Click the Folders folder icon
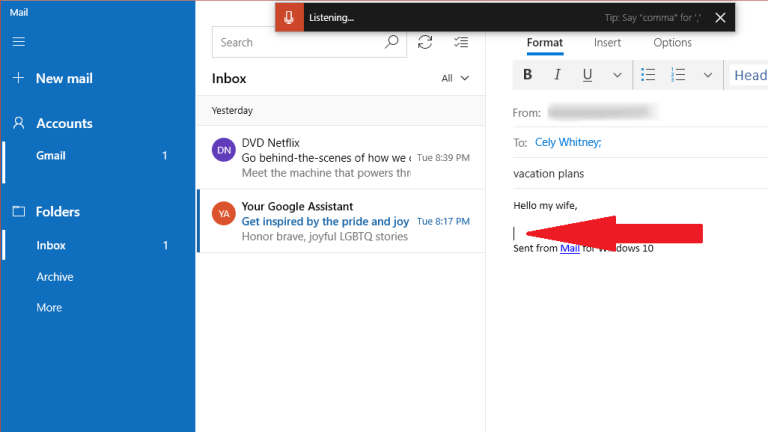The width and height of the screenshot is (768, 432). click(19, 212)
